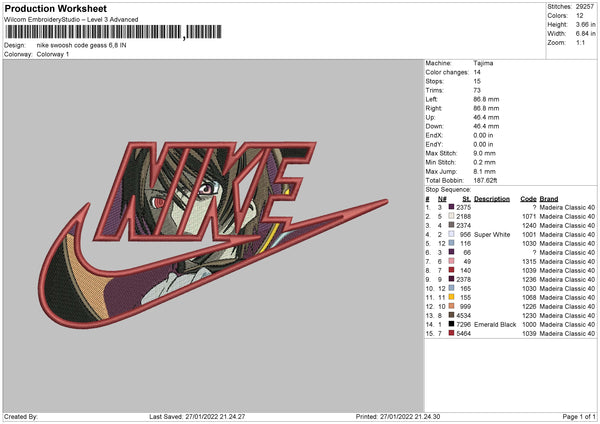The image size is (600, 424).
Task: Select the light blue swatch with 116 stitches
Action: 452,243
